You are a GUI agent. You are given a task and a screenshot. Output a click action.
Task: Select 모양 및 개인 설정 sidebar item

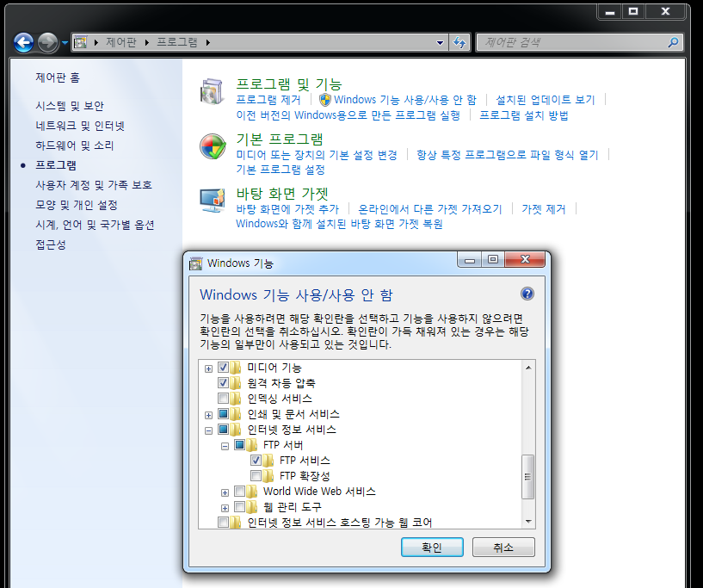pos(77,205)
